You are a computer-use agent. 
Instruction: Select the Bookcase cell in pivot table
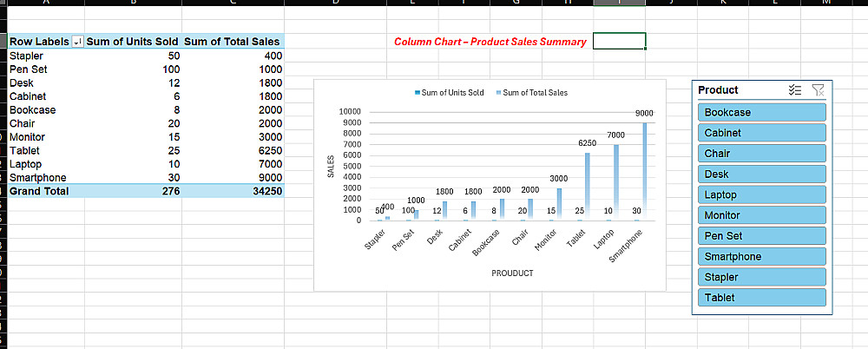point(47,109)
